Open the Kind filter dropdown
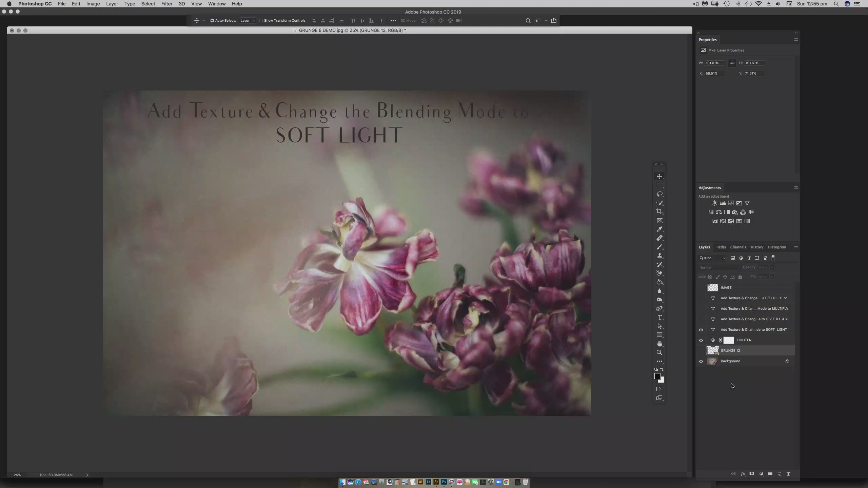 (712, 258)
